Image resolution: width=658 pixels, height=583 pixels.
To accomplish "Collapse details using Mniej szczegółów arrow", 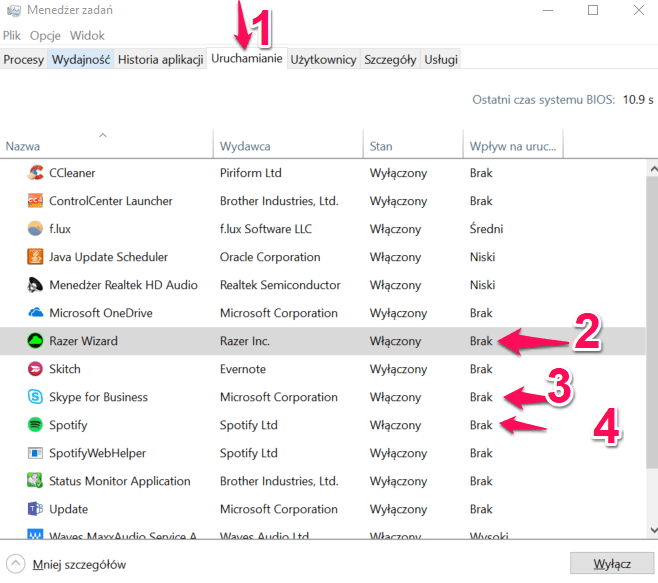I will pyautogui.click(x=15, y=564).
